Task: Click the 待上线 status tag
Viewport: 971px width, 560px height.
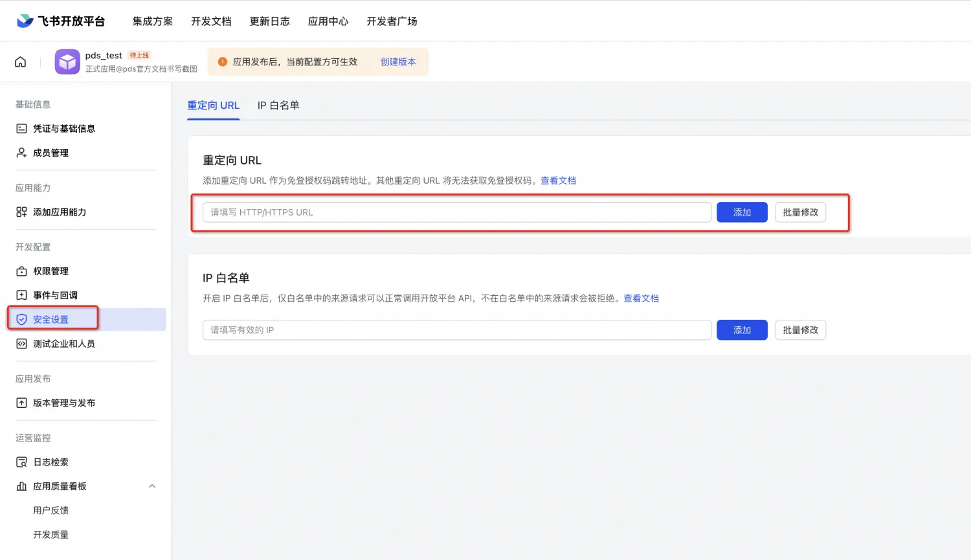Action: (x=139, y=56)
